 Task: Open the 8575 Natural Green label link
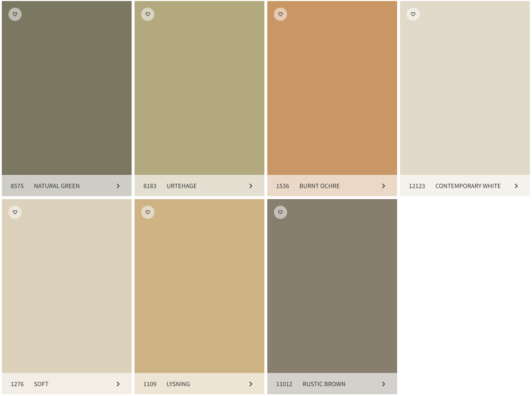click(x=66, y=186)
